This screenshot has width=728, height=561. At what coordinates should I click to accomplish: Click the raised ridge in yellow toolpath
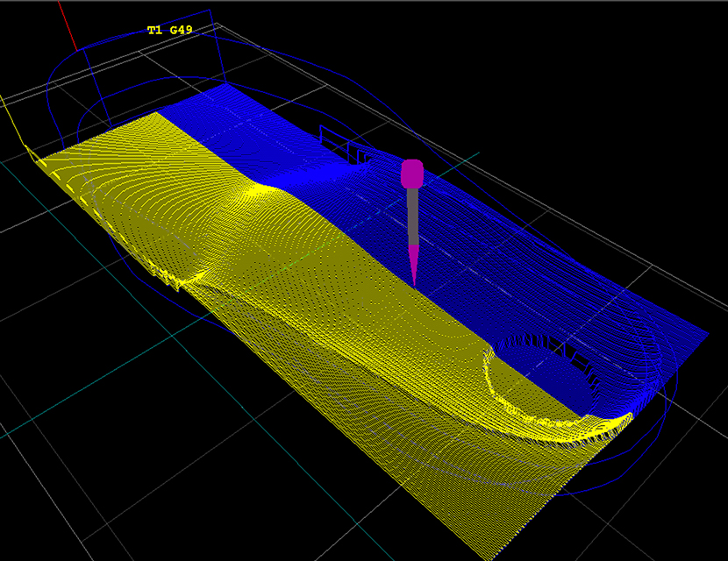click(x=263, y=188)
